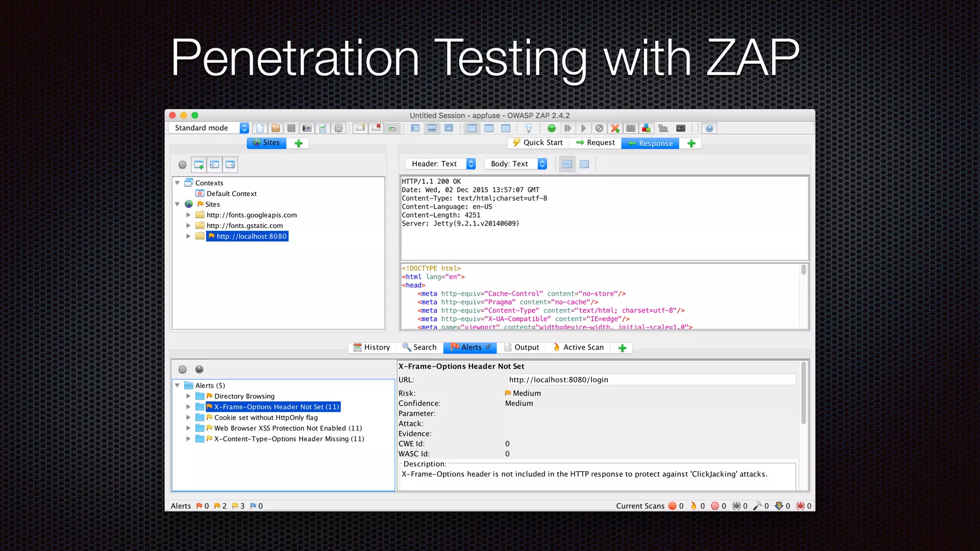Expand the fonts.googleapis.com site node
Image resolution: width=980 pixels, height=551 pixels.
pos(189,215)
